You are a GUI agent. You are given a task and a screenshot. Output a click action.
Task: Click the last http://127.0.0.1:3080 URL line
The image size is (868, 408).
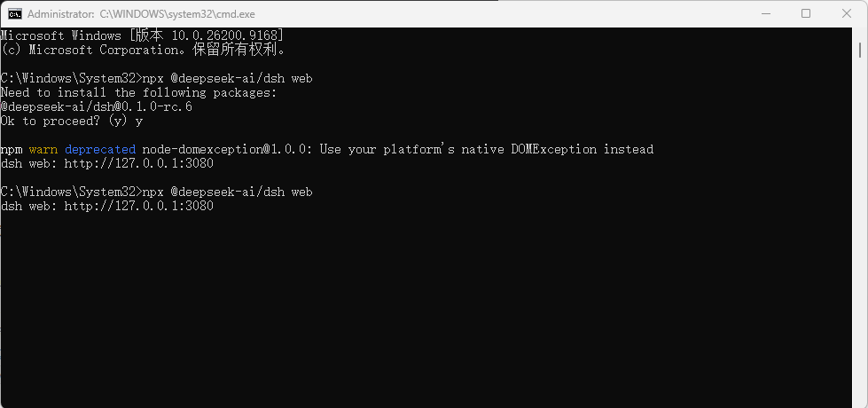pyautogui.click(x=138, y=206)
